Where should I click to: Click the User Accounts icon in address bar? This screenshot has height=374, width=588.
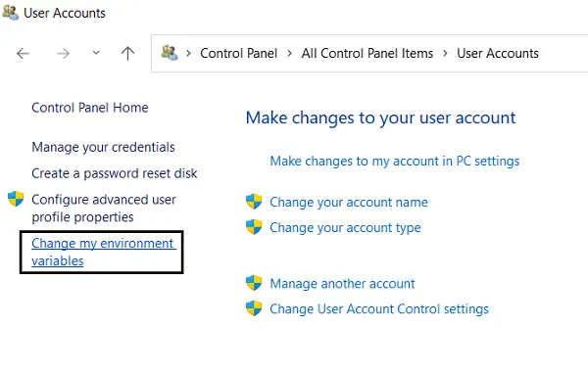tap(170, 53)
